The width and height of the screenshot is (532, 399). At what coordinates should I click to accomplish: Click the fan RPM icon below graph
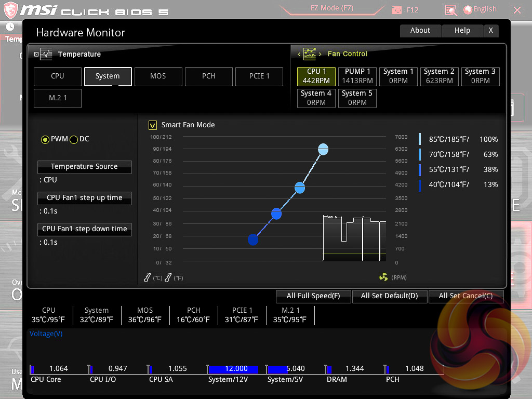point(384,277)
